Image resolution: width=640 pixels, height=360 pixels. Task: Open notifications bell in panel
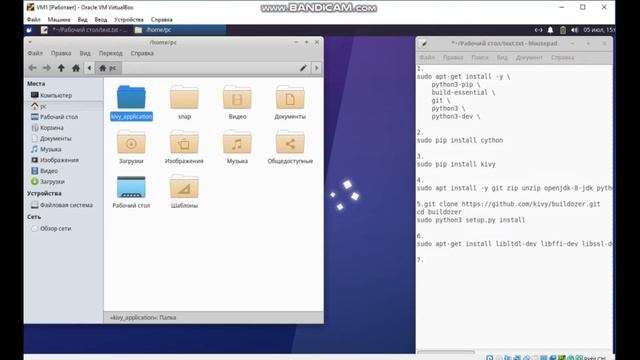[550, 30]
